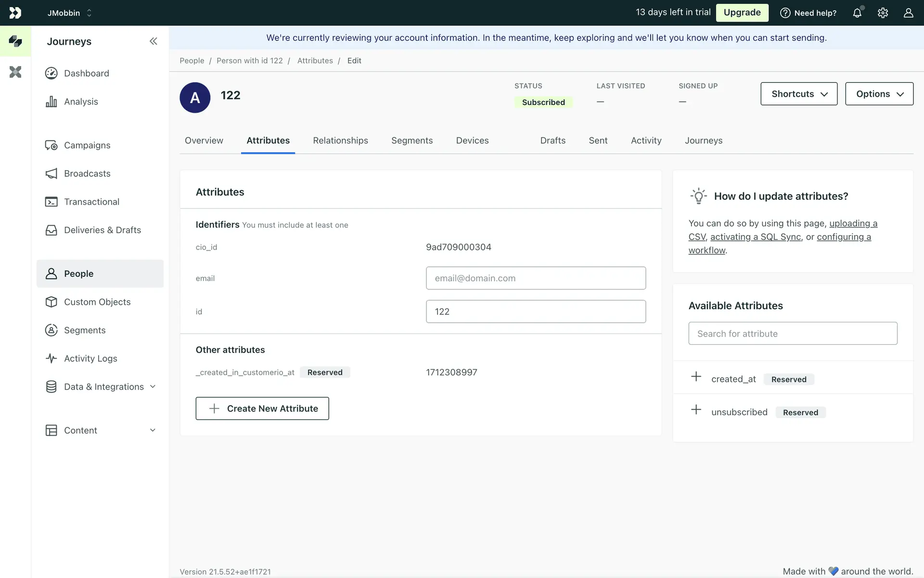Open the notifications bell

857,13
